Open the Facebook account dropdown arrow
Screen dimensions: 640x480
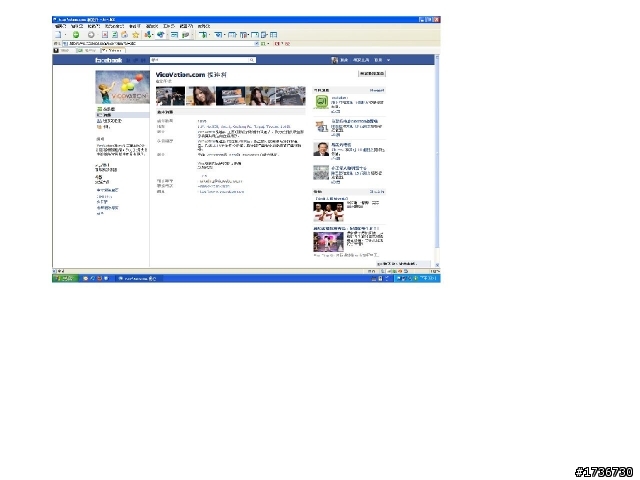pos(388,60)
